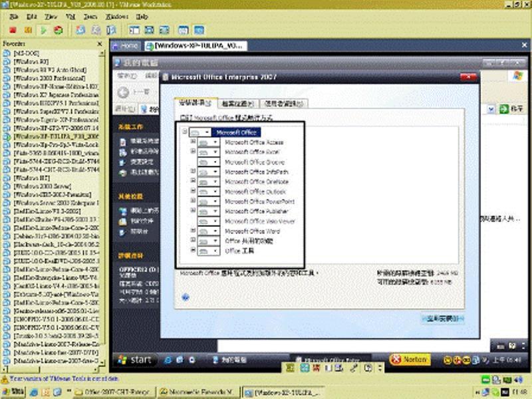
Task: Open install options dropdown for Microsoft Office Outlook
Action: pyautogui.click(x=209, y=192)
